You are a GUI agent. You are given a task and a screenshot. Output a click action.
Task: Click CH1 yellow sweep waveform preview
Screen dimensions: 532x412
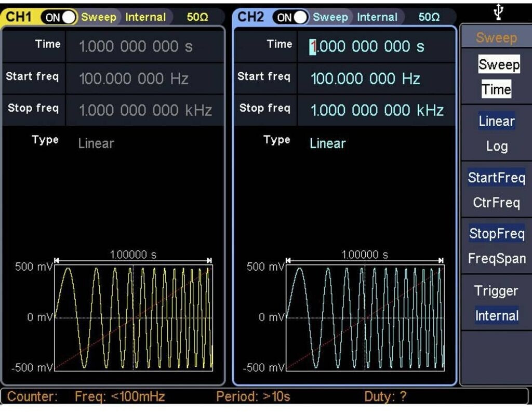point(133,317)
